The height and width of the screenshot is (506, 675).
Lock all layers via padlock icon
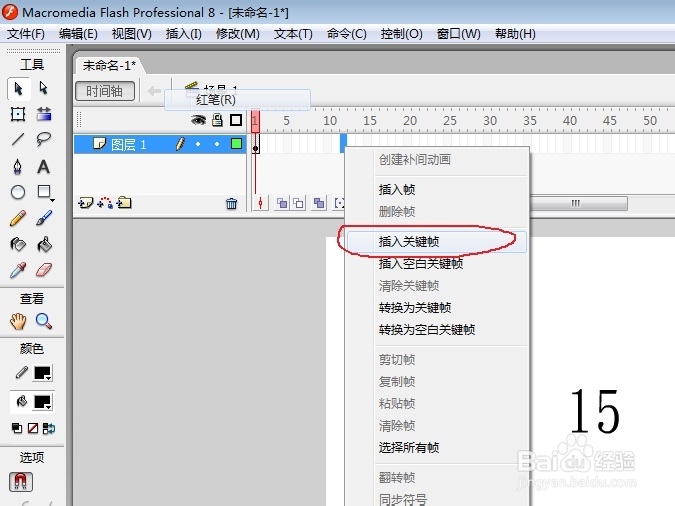(217, 120)
